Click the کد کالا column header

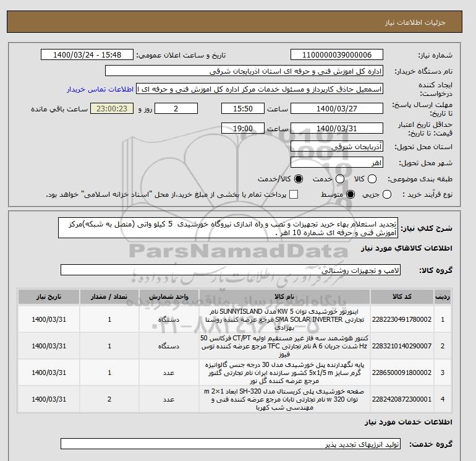(x=402, y=296)
